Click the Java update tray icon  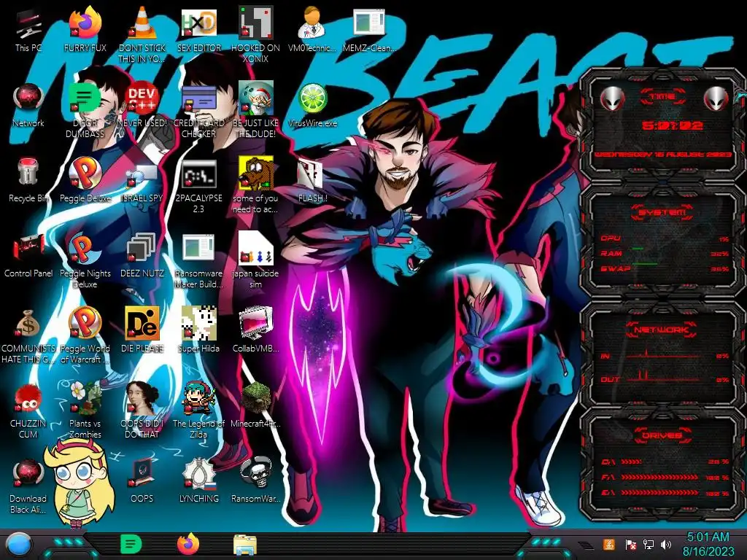tap(609, 544)
